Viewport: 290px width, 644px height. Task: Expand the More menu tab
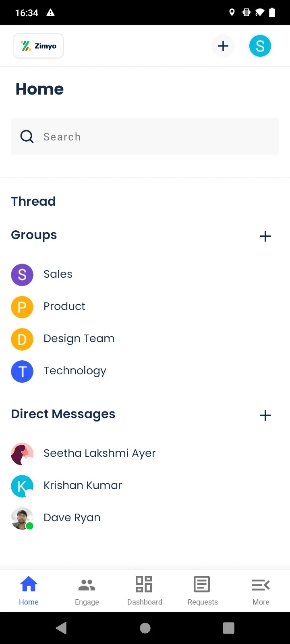pos(261,591)
